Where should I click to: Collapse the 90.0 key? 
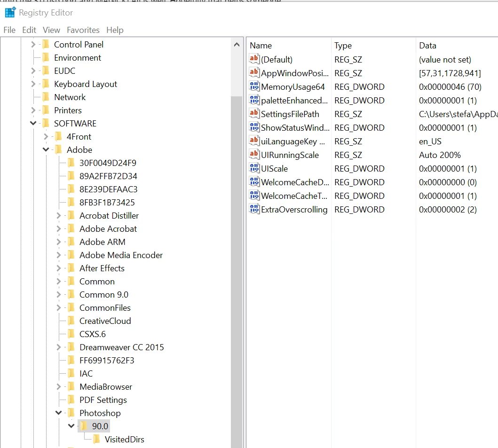click(71, 426)
